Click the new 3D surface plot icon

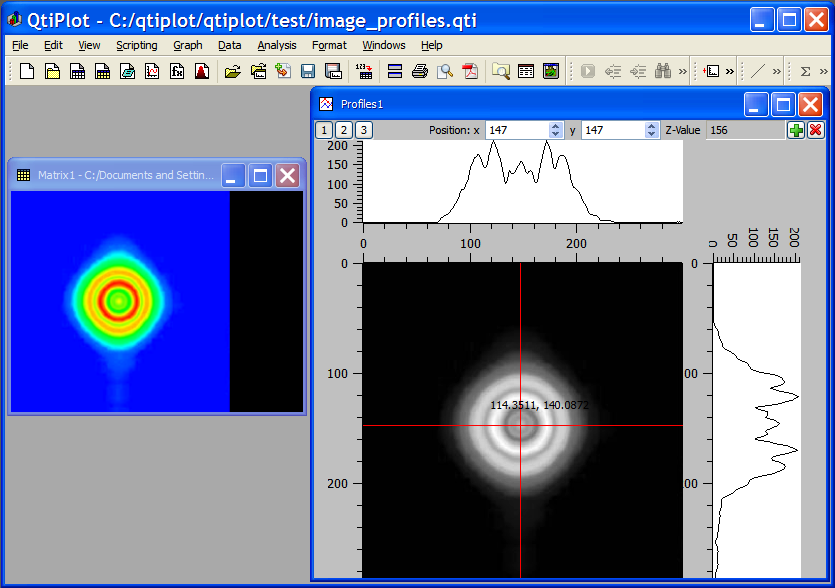point(202,71)
